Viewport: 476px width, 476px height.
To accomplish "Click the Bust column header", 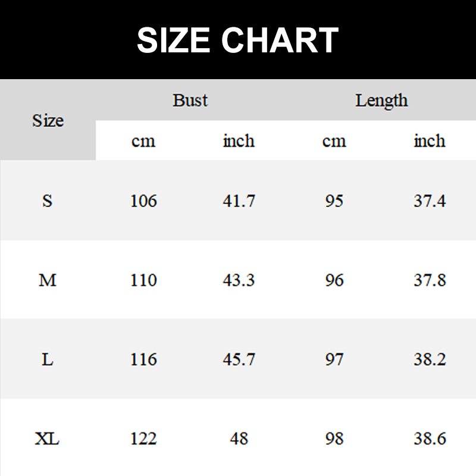I will (x=190, y=101).
